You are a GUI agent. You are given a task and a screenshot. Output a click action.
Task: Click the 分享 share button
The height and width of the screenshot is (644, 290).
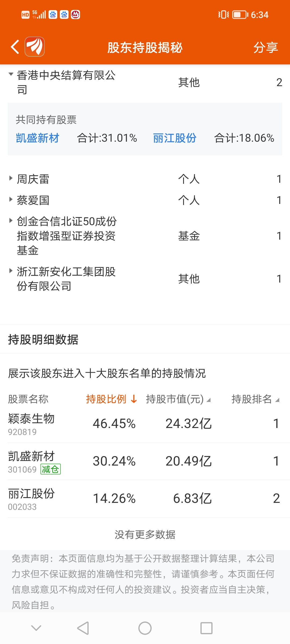coord(266,47)
